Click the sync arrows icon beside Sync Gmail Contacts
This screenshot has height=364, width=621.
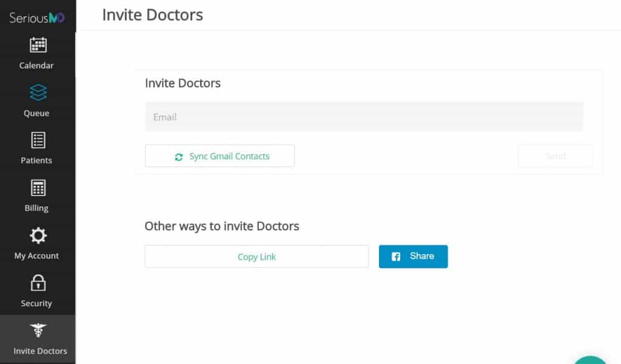click(x=178, y=156)
